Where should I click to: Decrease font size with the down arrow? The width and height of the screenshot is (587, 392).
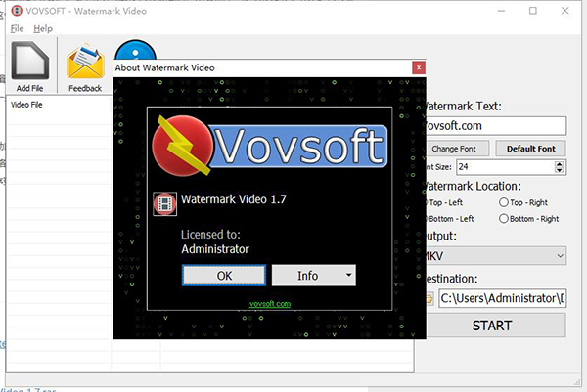(x=559, y=170)
